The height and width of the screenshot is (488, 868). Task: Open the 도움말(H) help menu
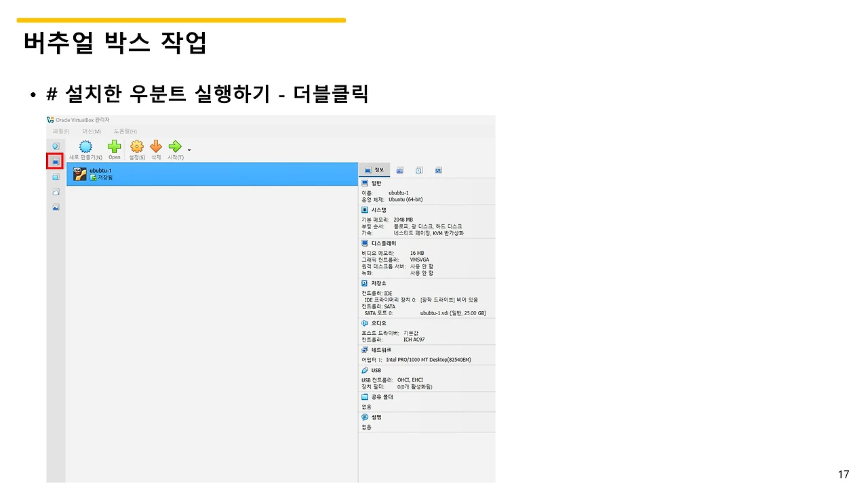coord(124,131)
